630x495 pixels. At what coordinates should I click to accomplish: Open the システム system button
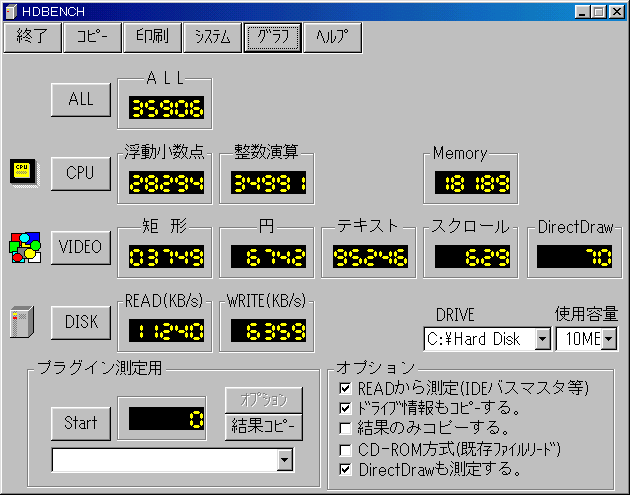[213, 37]
